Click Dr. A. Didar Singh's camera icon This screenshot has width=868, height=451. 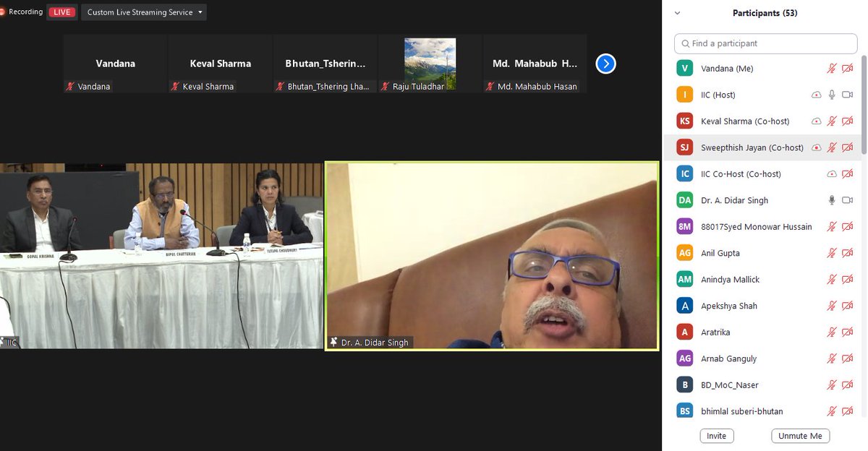pyautogui.click(x=848, y=200)
